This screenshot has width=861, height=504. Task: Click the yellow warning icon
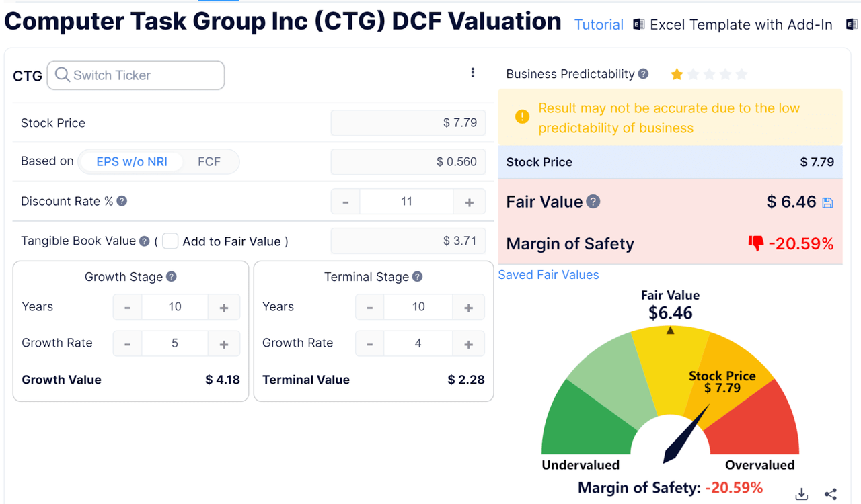click(522, 117)
